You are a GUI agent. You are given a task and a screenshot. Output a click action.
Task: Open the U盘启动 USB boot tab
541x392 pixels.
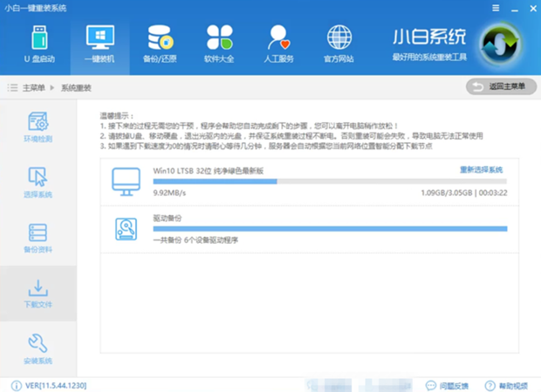[x=39, y=45]
